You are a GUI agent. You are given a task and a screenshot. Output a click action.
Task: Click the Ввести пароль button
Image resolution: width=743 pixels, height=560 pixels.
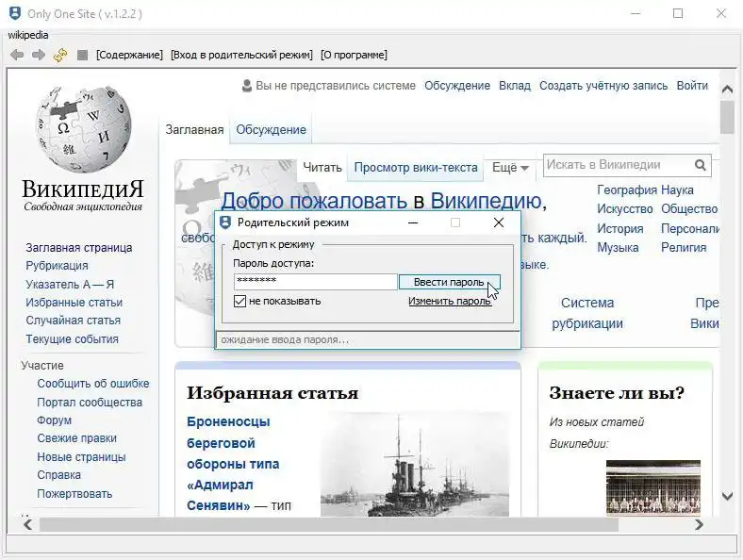[449, 282]
